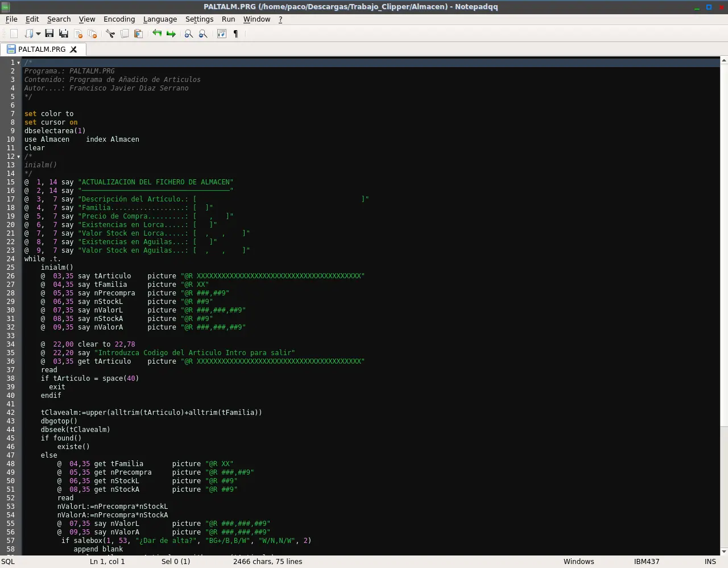Click the Copy icon
Screen dimensions: 728x568
(x=125, y=34)
